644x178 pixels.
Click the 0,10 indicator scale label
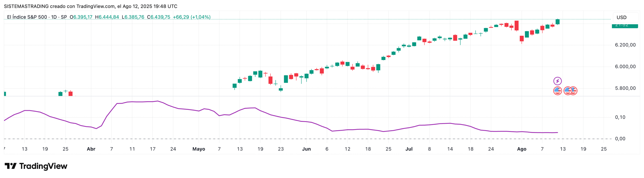pos(620,117)
